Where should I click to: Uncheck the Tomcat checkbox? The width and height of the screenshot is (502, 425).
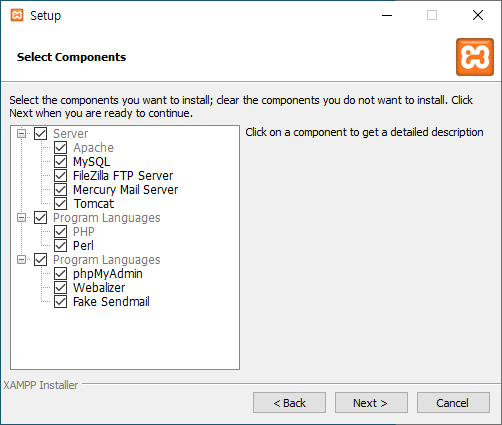pyautogui.click(x=60, y=204)
